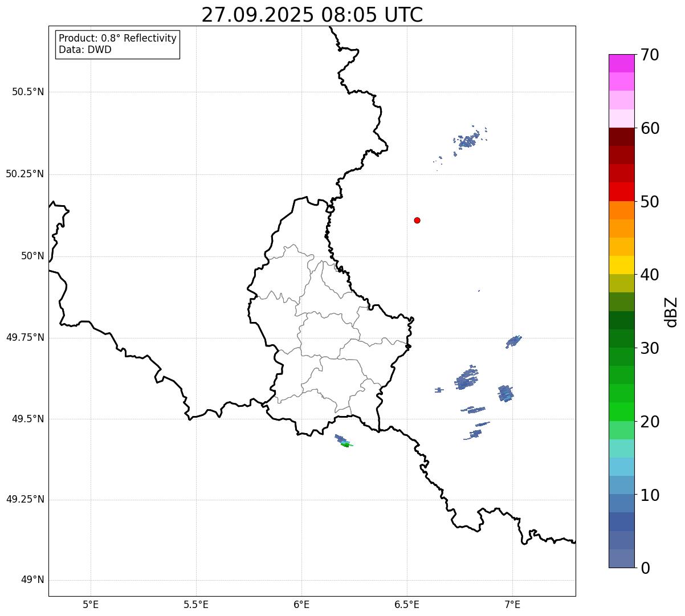Image resolution: width=685 pixels, height=616 pixels.
Task: Select the magenta swatch at top of colorbar
Action: click(622, 63)
